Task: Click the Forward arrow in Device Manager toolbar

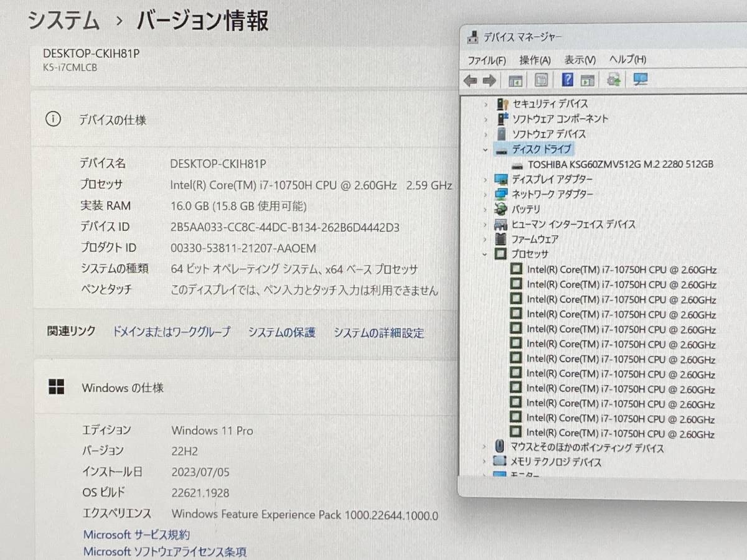Action: coord(490,80)
